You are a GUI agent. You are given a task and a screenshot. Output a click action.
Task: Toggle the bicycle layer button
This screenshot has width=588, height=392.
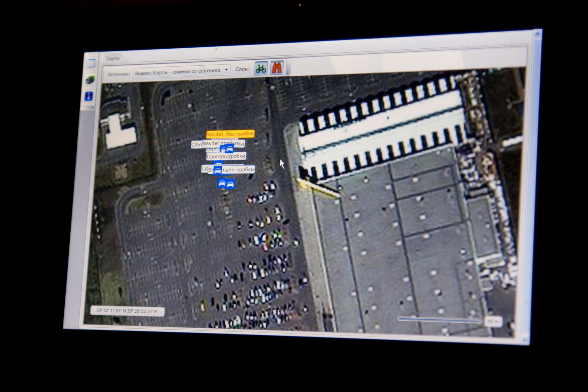tap(261, 69)
